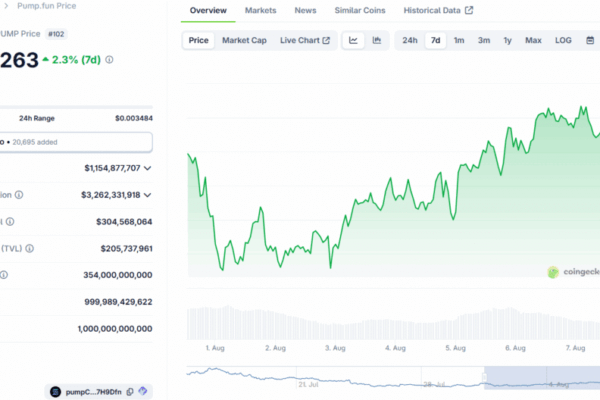This screenshot has width=600, height=400.
Task: Set chart range to Max
Action: tap(533, 40)
